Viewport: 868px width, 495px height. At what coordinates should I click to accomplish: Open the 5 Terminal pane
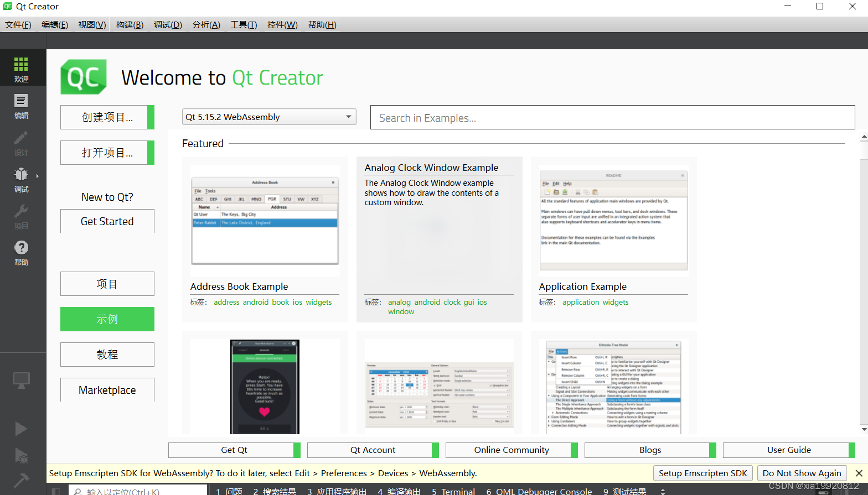(453, 491)
